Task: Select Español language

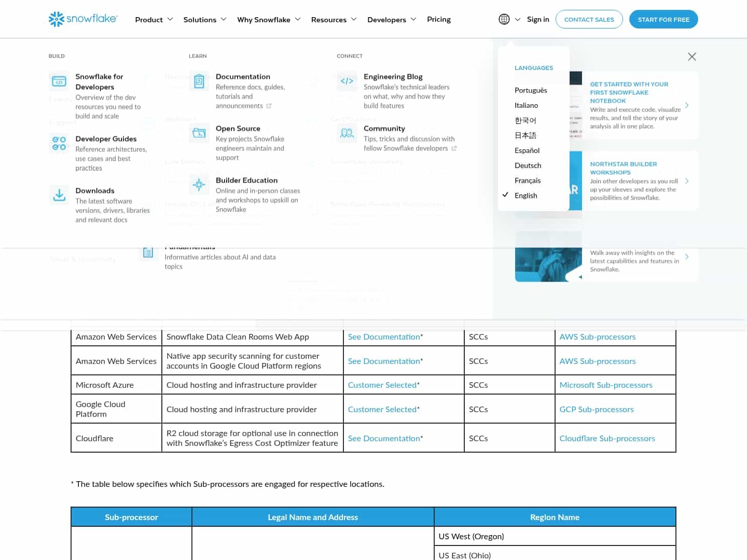Action: pos(527,150)
